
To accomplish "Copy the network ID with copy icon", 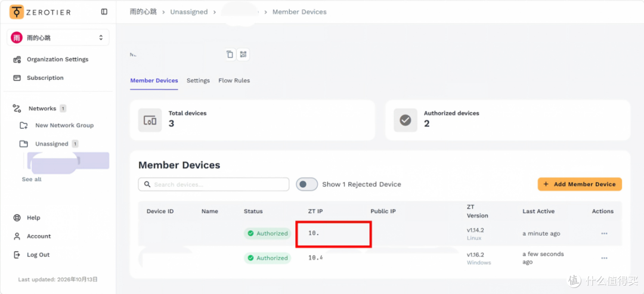I will [230, 54].
